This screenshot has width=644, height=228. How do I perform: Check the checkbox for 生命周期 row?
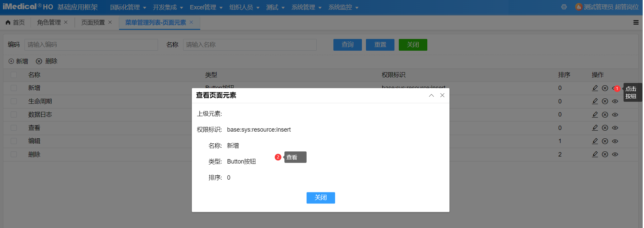14,101
